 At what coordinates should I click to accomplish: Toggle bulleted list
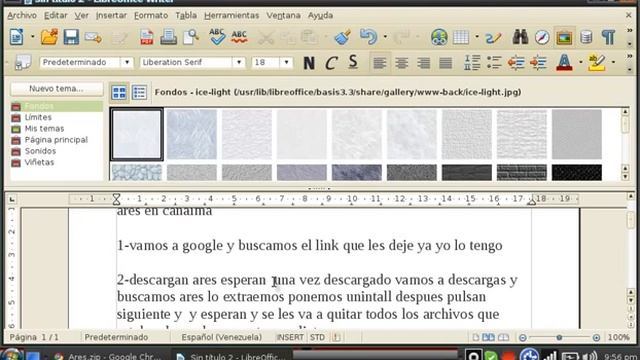pyautogui.click(x=494, y=63)
